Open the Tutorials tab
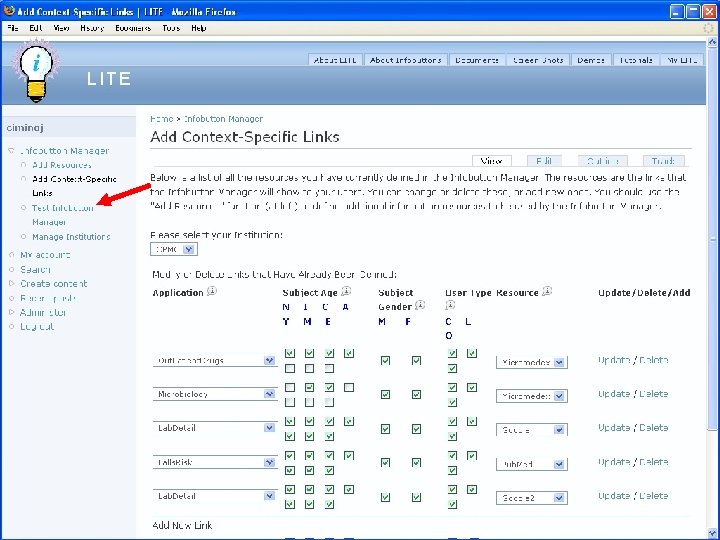Viewport: 720px width, 540px height. pyautogui.click(x=636, y=60)
